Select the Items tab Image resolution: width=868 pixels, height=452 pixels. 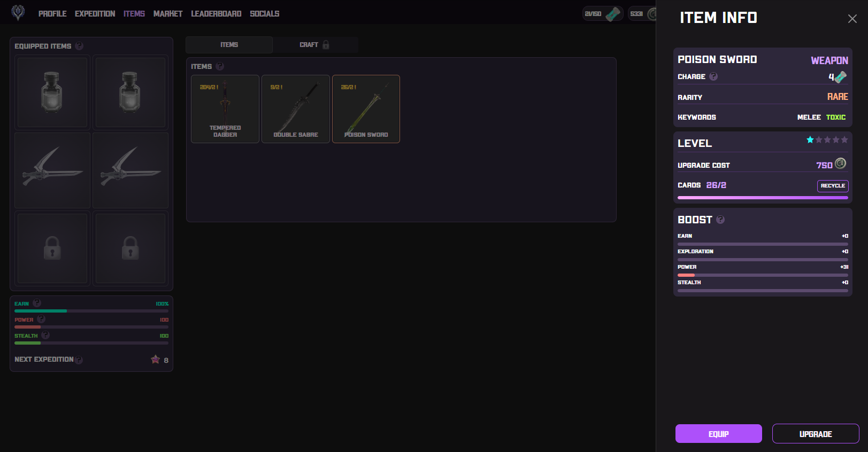(x=229, y=45)
